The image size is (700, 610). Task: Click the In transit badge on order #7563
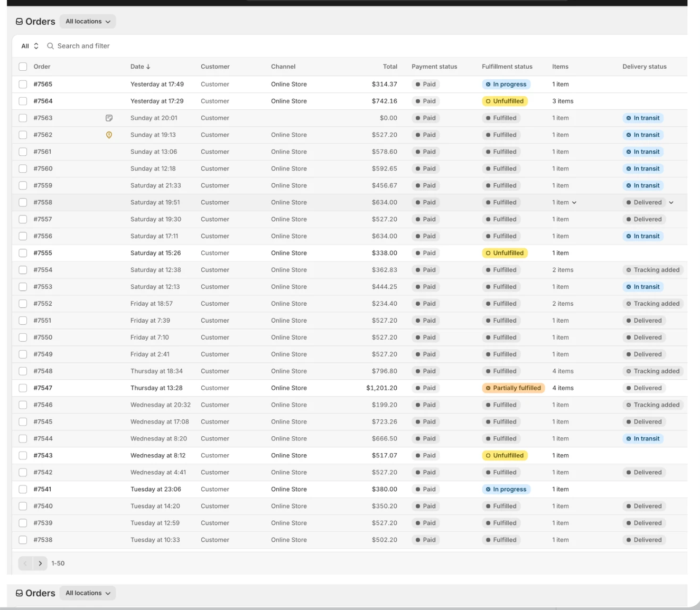643,118
